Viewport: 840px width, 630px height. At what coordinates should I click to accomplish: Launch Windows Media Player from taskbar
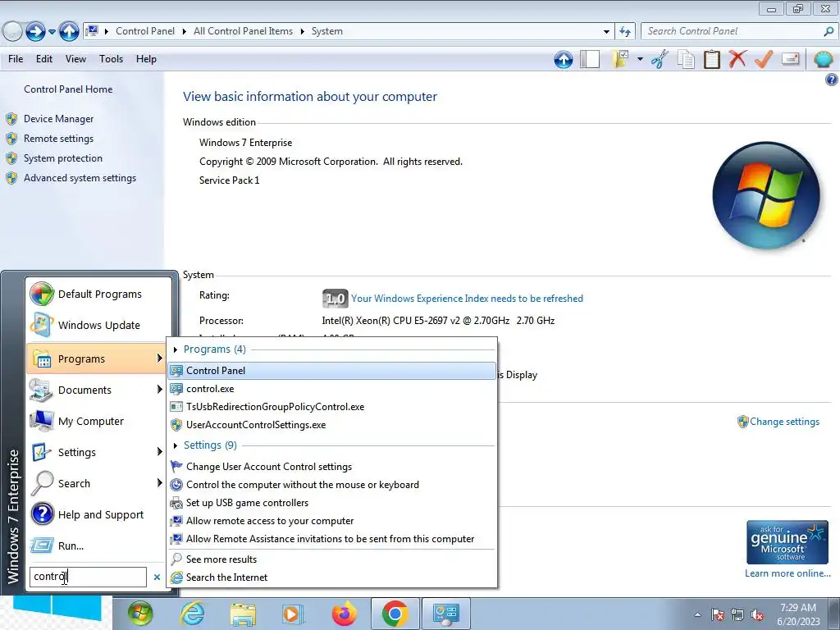point(293,614)
